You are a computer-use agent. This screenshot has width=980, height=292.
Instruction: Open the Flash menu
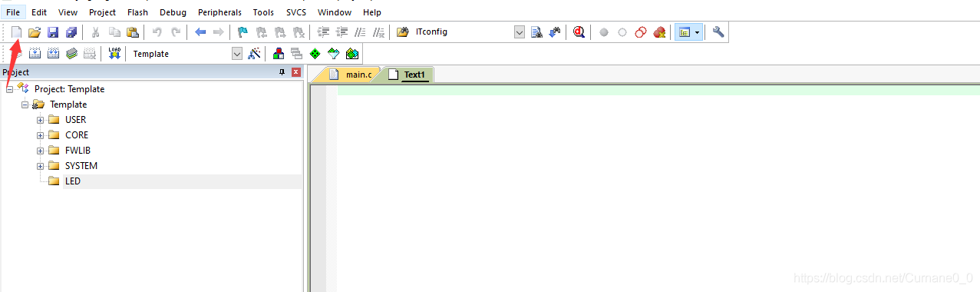point(138,12)
